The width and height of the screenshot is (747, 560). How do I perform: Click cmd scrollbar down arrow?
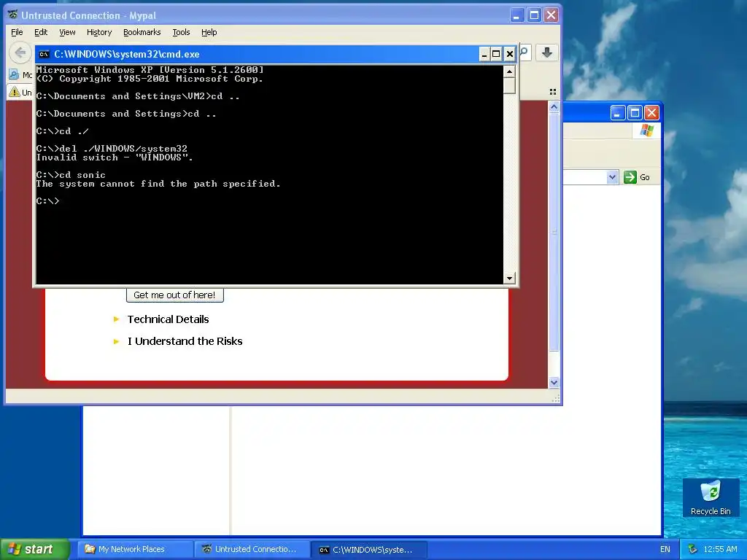coord(510,278)
